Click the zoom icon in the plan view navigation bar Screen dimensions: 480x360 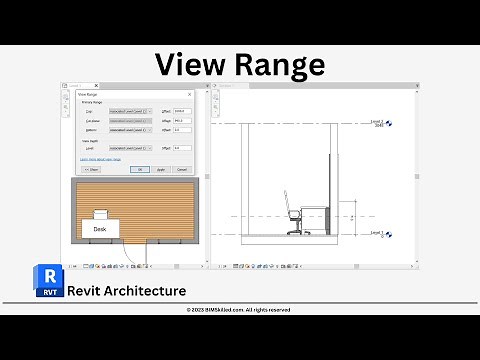click(x=65, y=107)
